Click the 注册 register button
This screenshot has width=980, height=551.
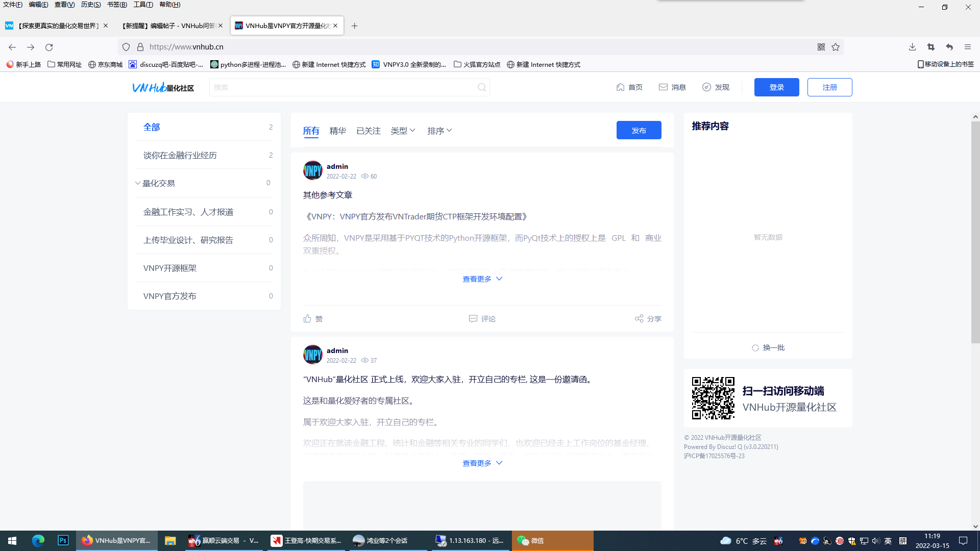[829, 87]
